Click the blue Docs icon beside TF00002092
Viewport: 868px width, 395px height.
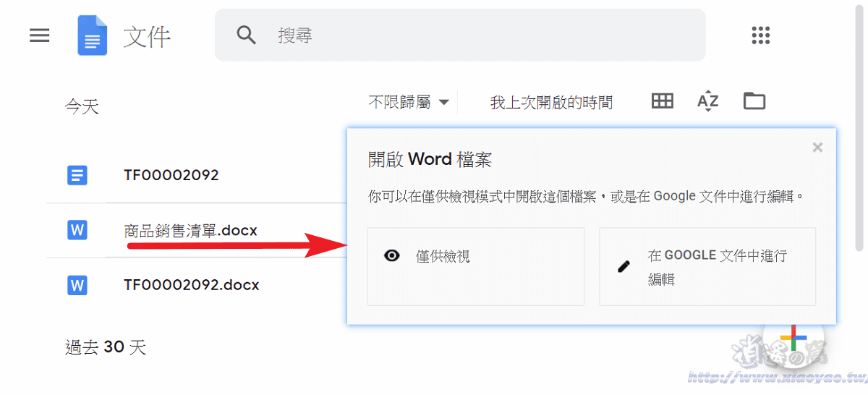(77, 175)
